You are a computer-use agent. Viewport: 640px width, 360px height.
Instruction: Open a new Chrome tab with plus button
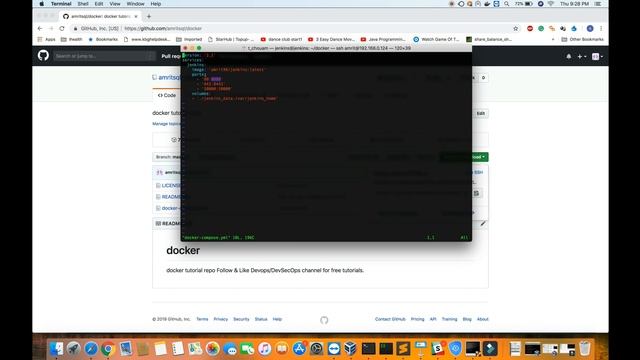pos(149,16)
